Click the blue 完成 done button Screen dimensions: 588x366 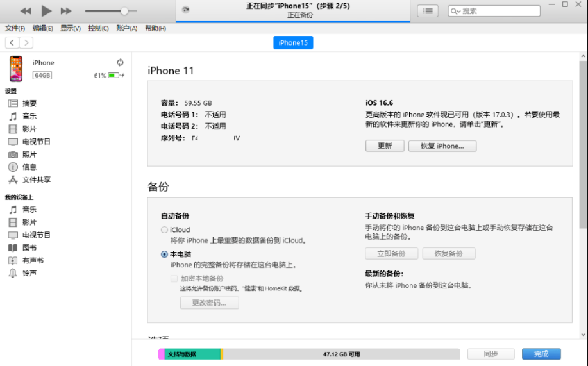tap(541, 354)
